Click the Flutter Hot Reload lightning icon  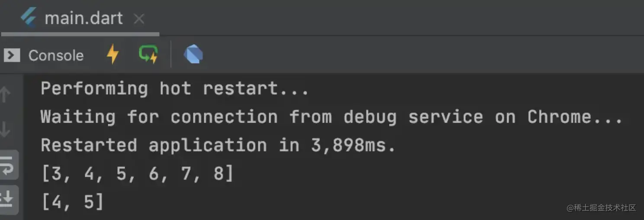pos(113,55)
